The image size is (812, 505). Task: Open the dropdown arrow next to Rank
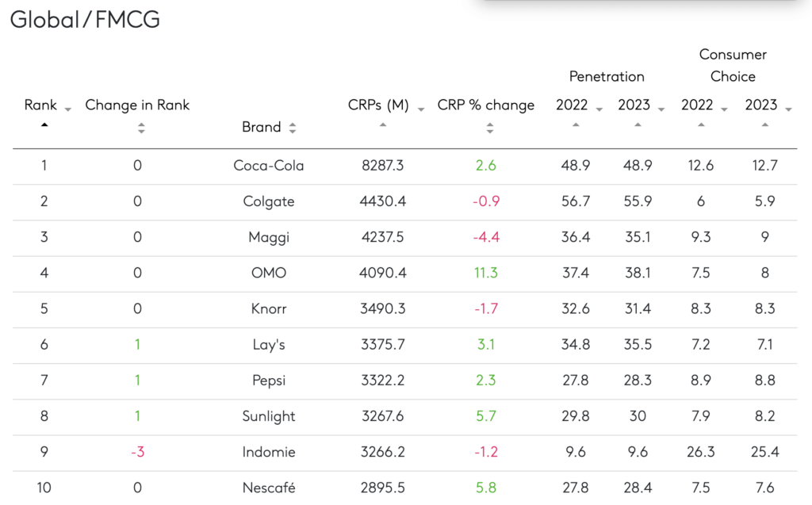coord(68,109)
